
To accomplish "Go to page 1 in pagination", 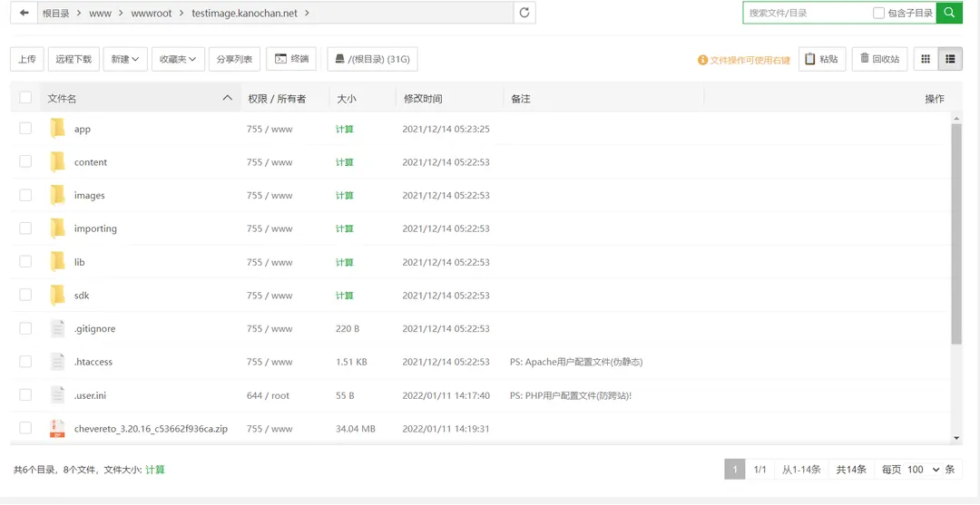I will 735,470.
